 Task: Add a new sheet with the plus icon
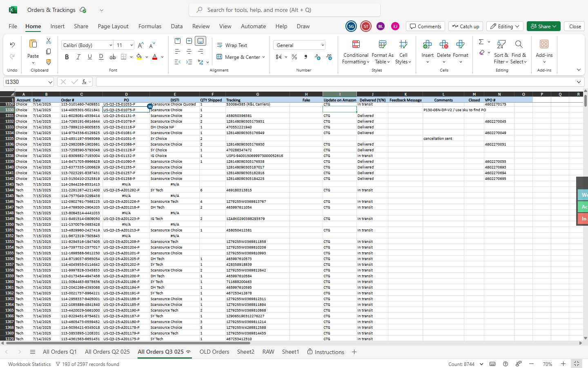pos(354,352)
